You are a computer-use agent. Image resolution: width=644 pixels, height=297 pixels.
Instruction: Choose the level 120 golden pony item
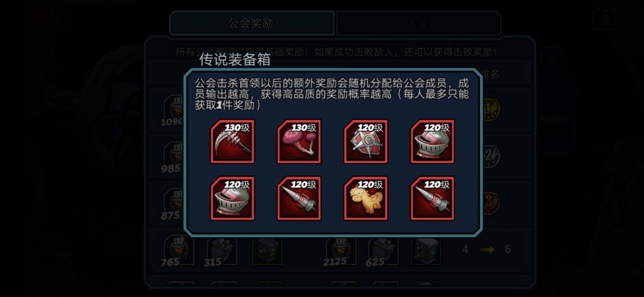coord(366,199)
